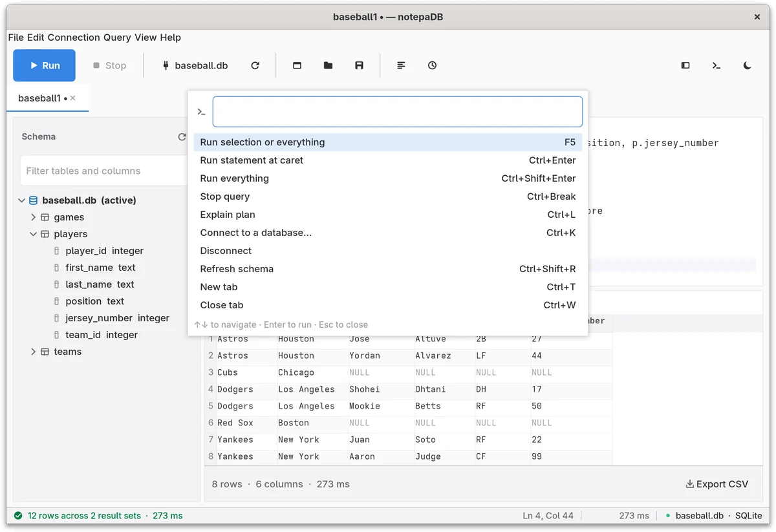Click Ln 4, Col 44 status indicator
Image resolution: width=776 pixels, height=532 pixels.
(548, 516)
